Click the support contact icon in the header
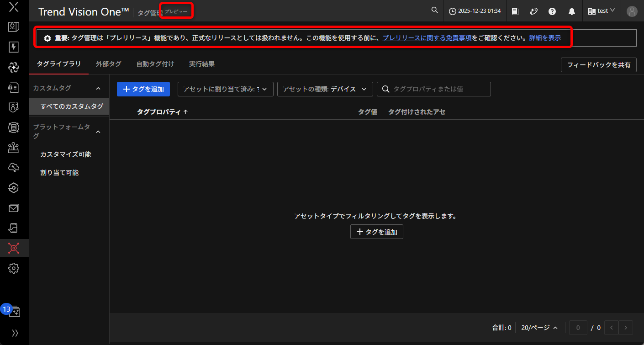Screen dimensions: 644x345 pos(534,11)
